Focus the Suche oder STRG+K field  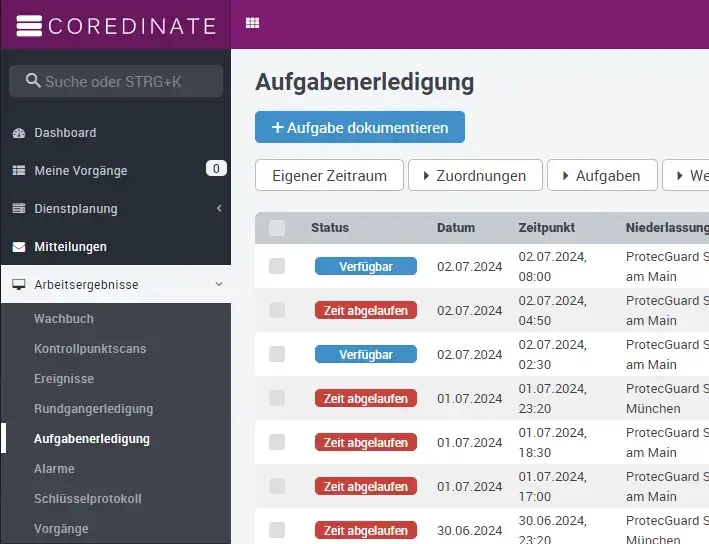click(116, 81)
